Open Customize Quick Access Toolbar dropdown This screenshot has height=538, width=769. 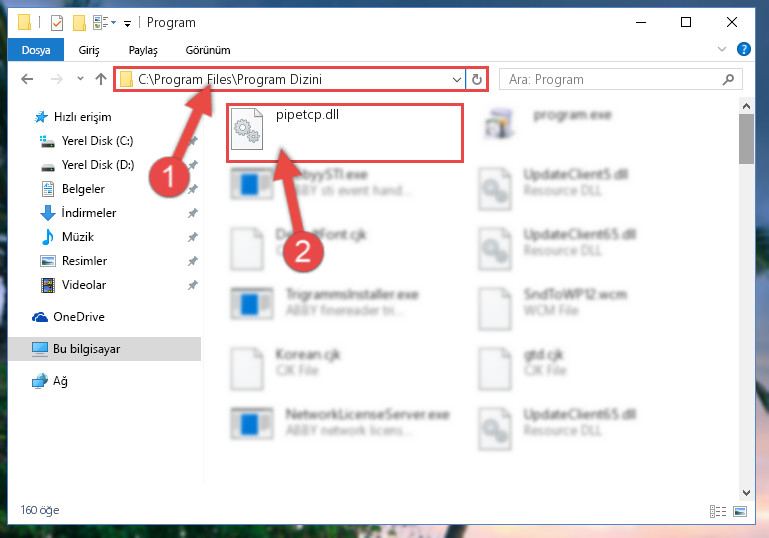click(128, 23)
